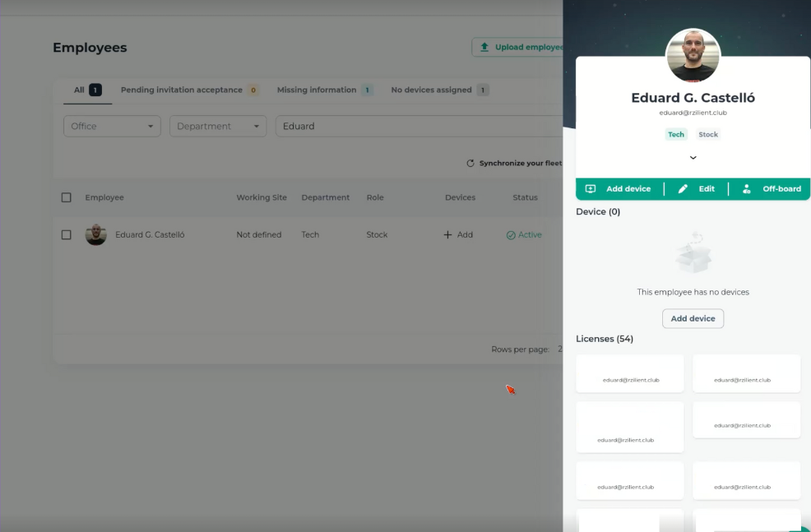Viewport: 811px width, 532px height.
Task: Click the Edit pencil icon
Action: pyautogui.click(x=683, y=188)
